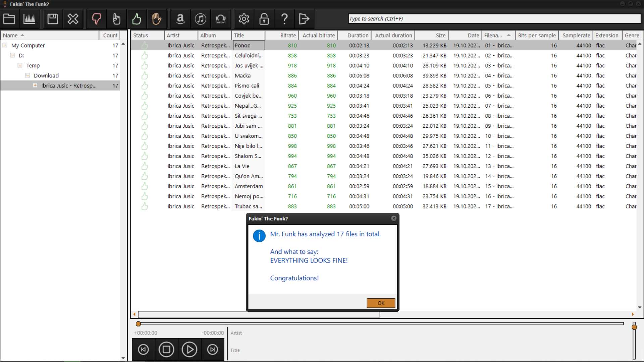Open the Amazon search icon
Image resolution: width=644 pixels, height=362 pixels.
180,19
